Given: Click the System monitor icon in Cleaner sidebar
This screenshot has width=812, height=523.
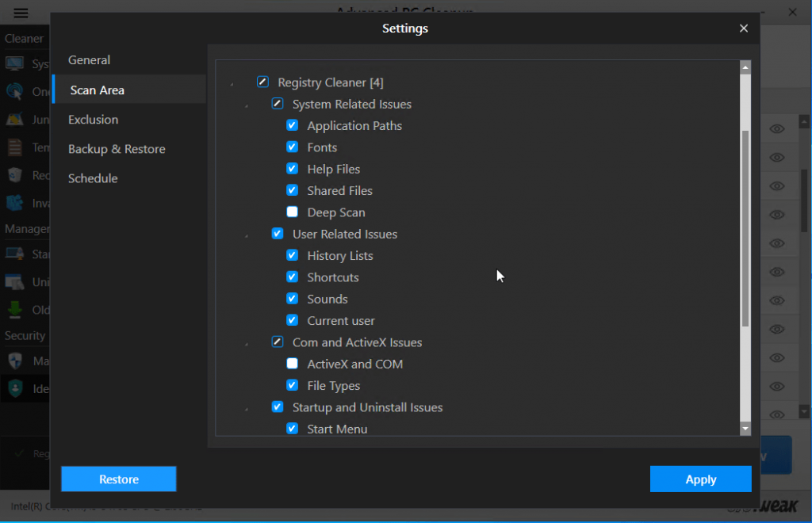Looking at the screenshot, I should coord(14,63).
